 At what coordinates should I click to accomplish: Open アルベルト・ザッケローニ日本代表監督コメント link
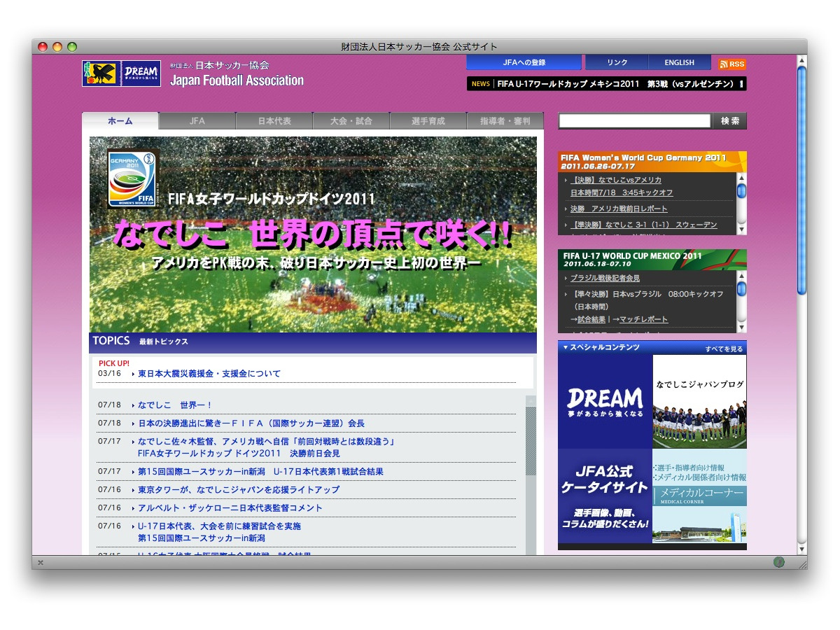pos(230,508)
